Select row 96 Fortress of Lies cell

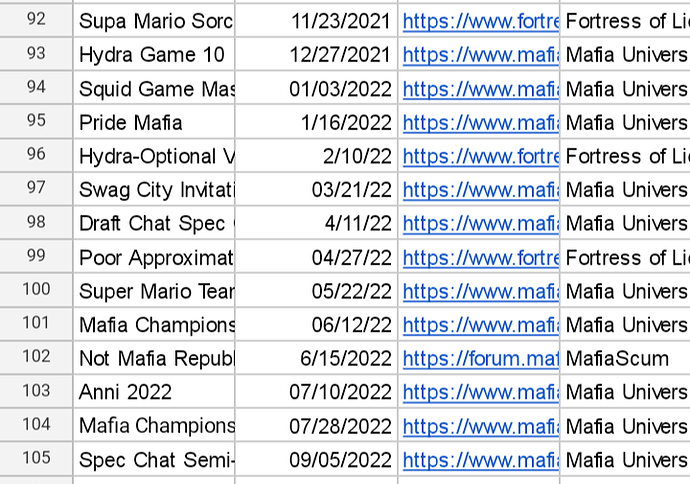pos(625,156)
